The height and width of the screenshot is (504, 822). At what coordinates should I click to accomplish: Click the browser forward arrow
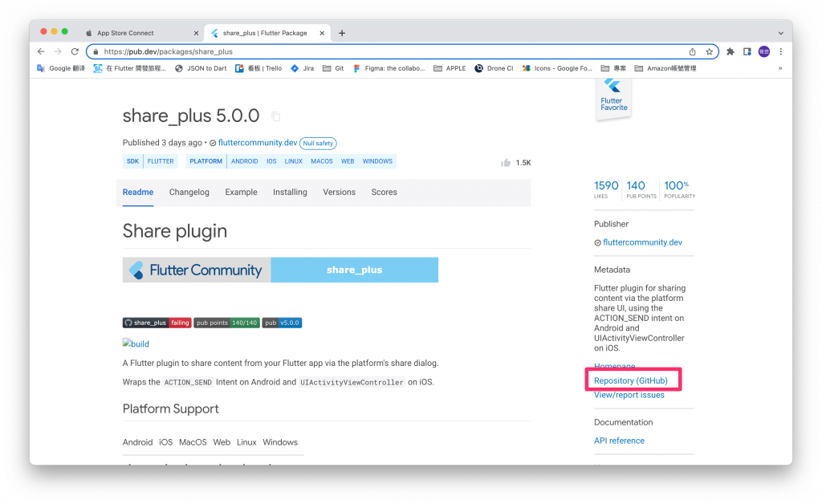tap(58, 51)
